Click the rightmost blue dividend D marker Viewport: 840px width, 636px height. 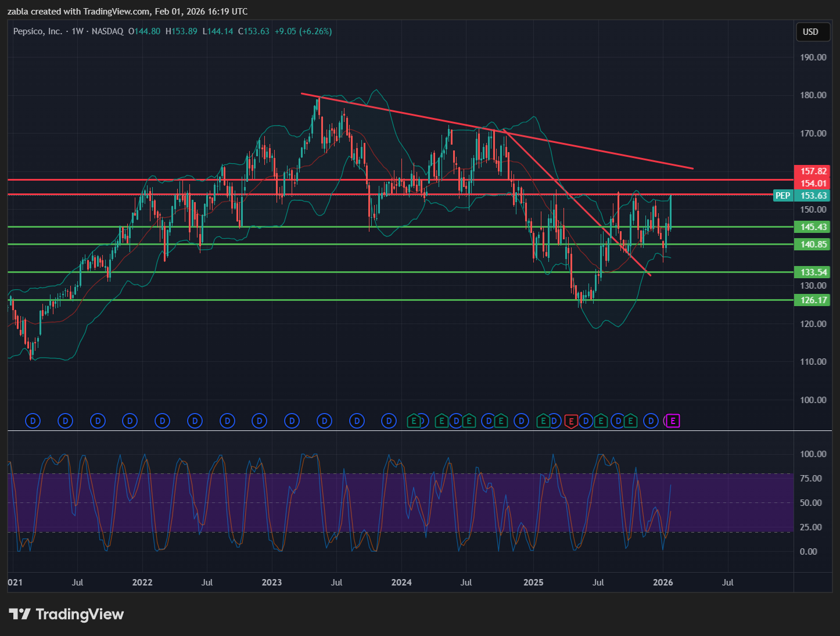[x=651, y=421]
